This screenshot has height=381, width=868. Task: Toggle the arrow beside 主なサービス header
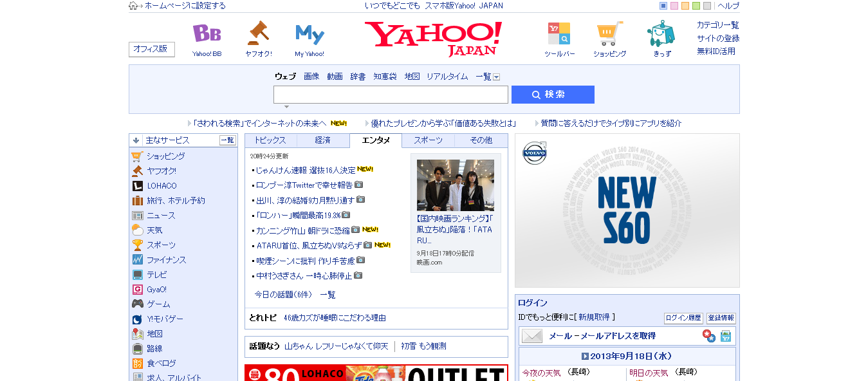coord(136,140)
